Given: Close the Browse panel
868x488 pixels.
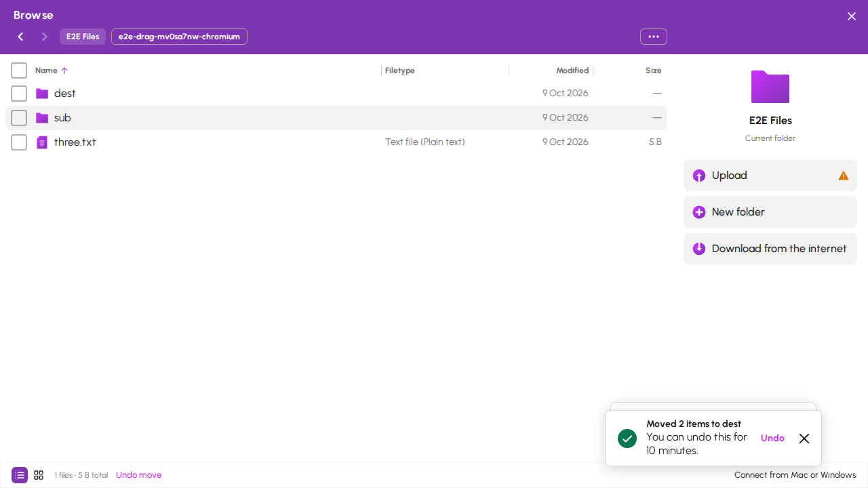Looking at the screenshot, I should tap(852, 16).
